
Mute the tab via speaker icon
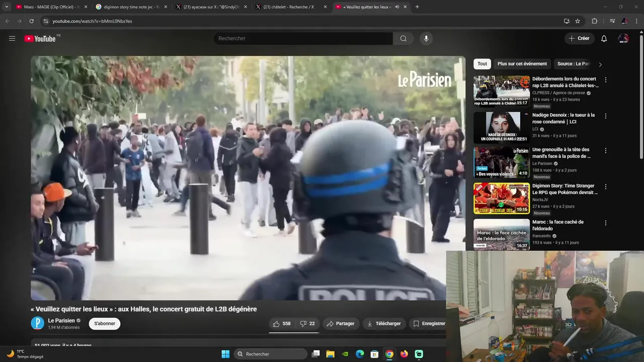tap(397, 7)
